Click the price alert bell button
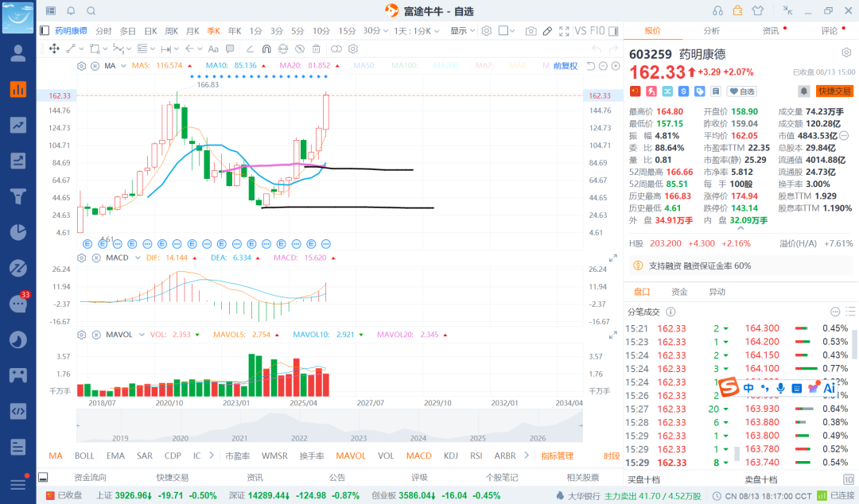The width and height of the screenshot is (859, 504). pyautogui.click(x=803, y=91)
